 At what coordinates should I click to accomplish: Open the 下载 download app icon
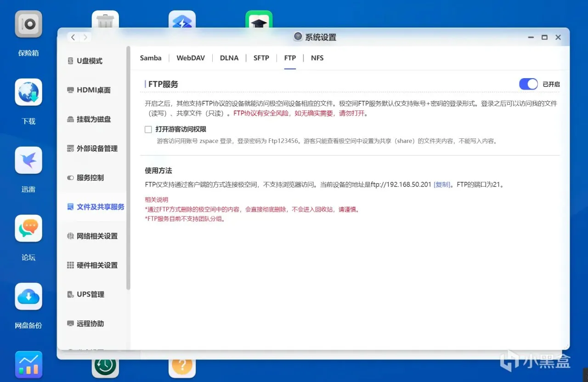click(x=28, y=92)
